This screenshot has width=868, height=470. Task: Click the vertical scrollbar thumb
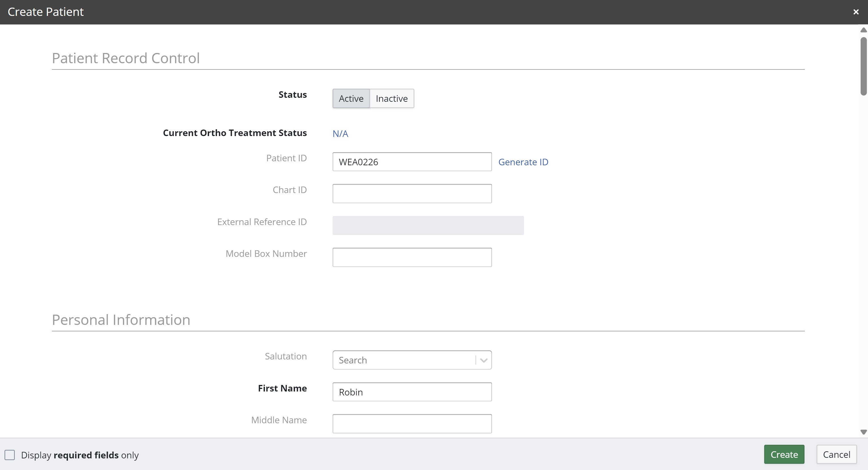tap(863, 66)
